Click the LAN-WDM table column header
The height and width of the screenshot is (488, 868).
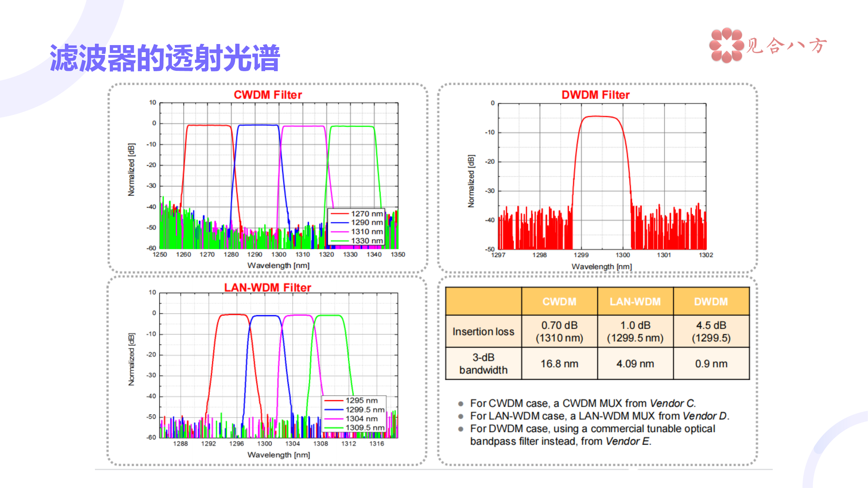tap(635, 301)
